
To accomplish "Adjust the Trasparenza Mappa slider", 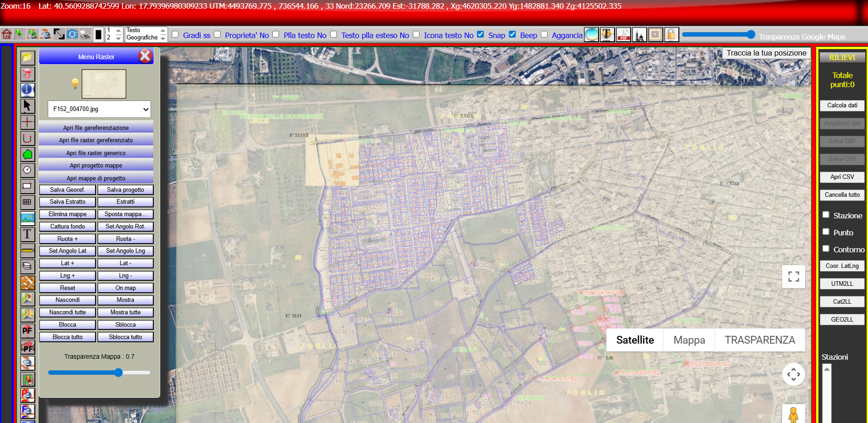I will tap(99, 373).
